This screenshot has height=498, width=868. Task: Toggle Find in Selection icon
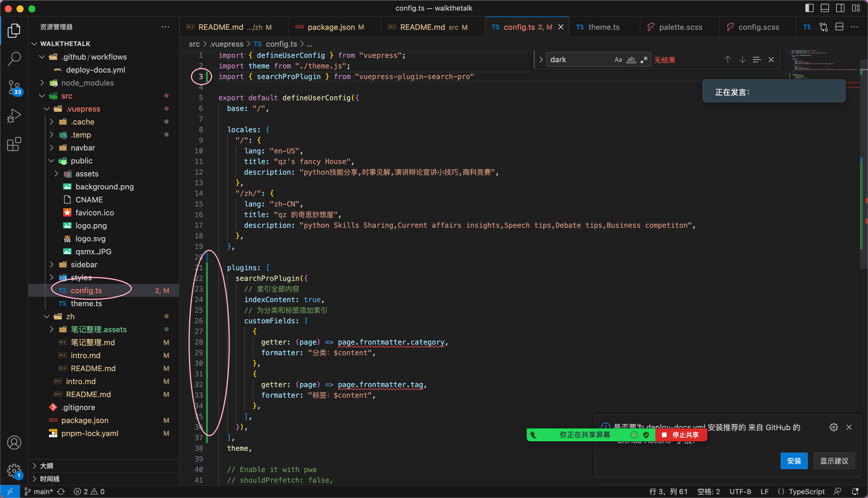click(x=757, y=60)
